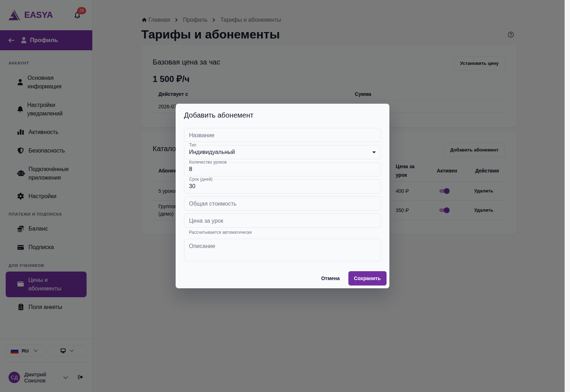
Task: Click Профиль breadcrumb link
Action: click(x=195, y=20)
